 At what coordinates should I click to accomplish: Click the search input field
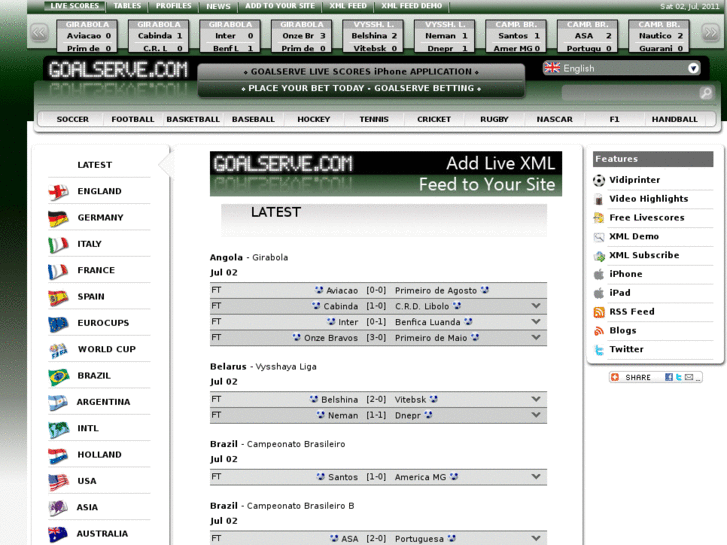tap(631, 93)
